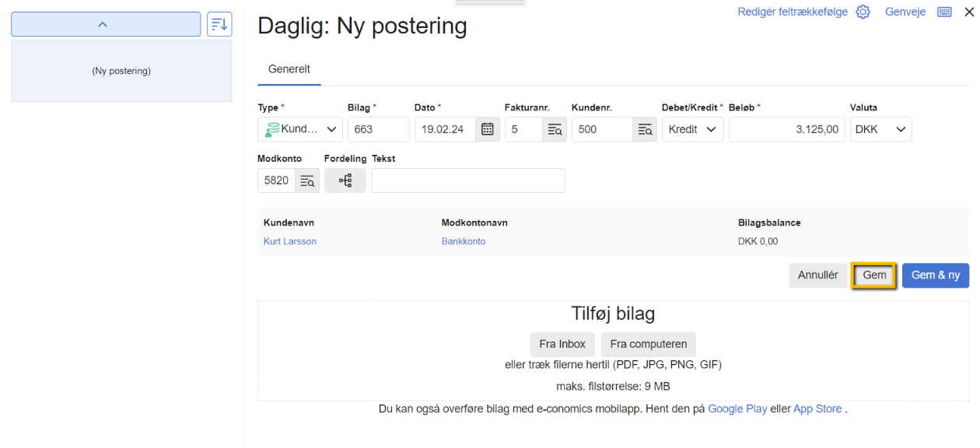Open the Kundenr. lookup icon
The image size is (980, 448).
pyautogui.click(x=645, y=129)
